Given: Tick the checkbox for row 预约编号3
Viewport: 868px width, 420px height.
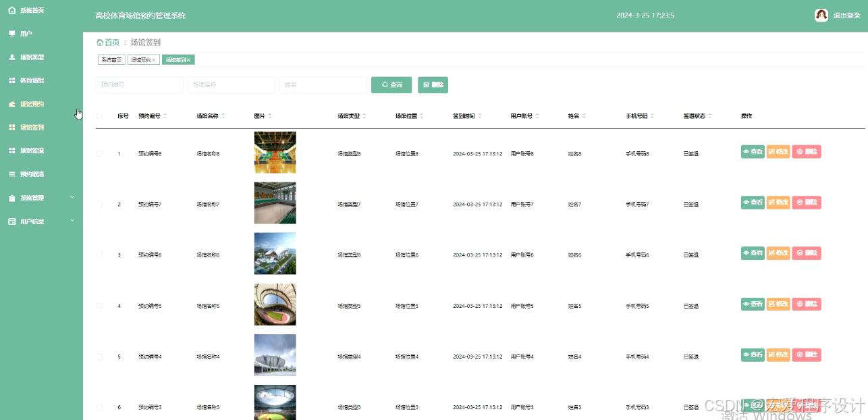Looking at the screenshot, I should click(99, 407).
